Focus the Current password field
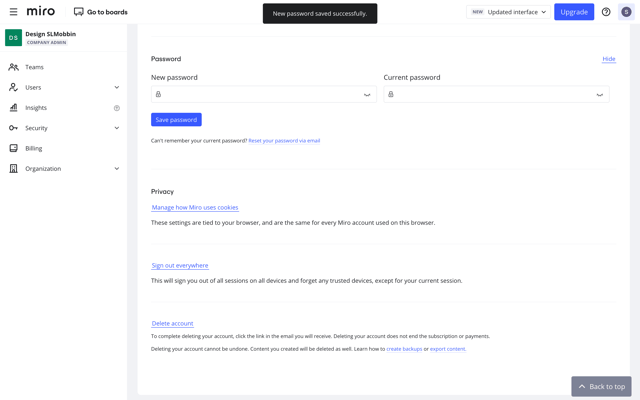The image size is (640, 400). (x=496, y=94)
